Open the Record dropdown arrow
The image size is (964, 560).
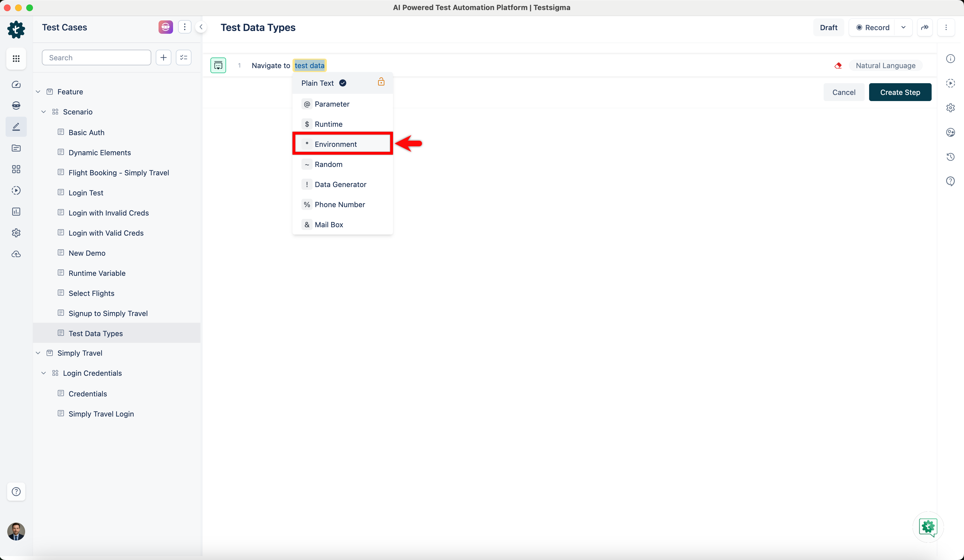(903, 27)
